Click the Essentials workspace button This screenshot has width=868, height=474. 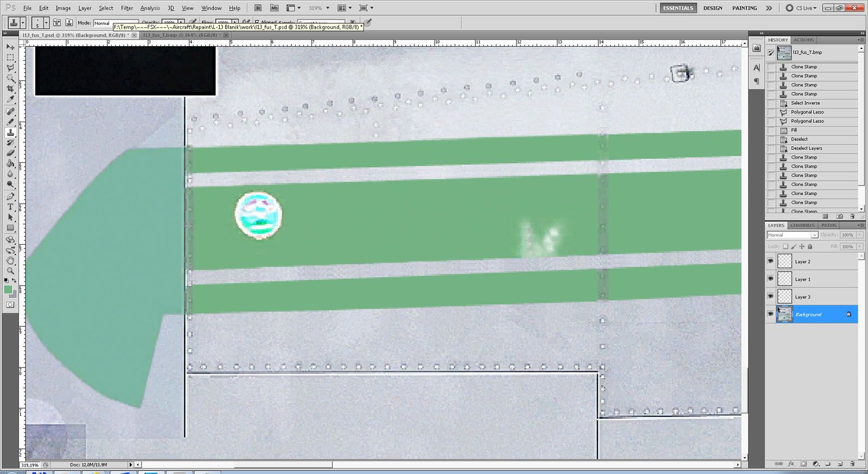coord(678,8)
